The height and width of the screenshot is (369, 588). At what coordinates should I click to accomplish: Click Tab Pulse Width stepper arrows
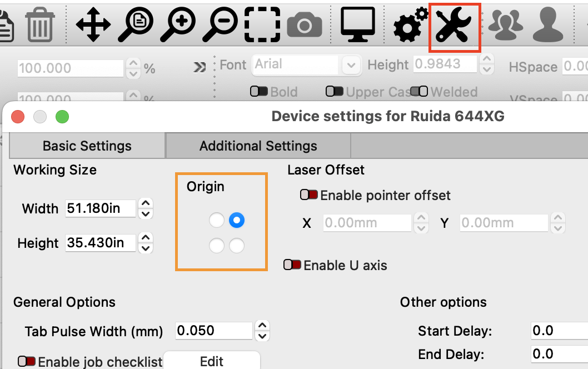pyautogui.click(x=262, y=331)
